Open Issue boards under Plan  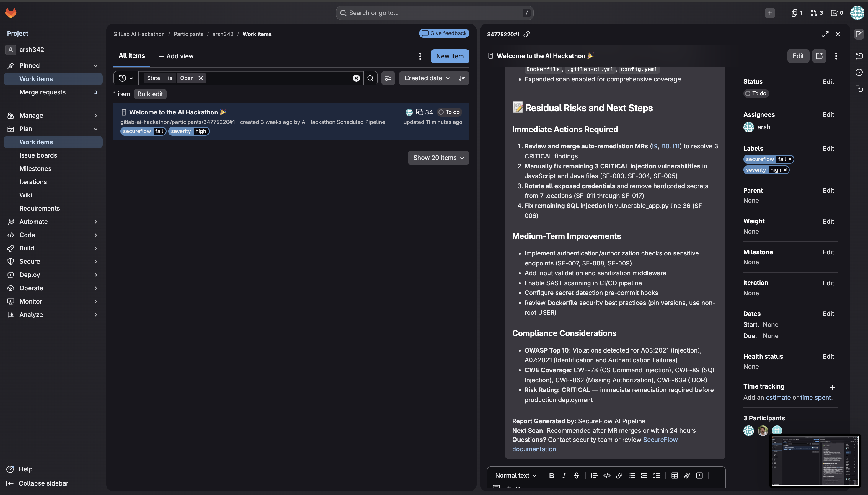[38, 155]
